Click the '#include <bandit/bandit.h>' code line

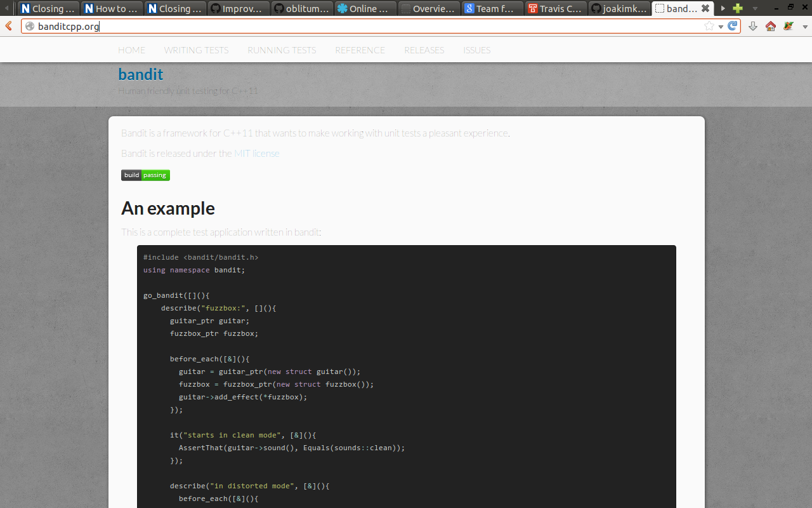pyautogui.click(x=201, y=257)
